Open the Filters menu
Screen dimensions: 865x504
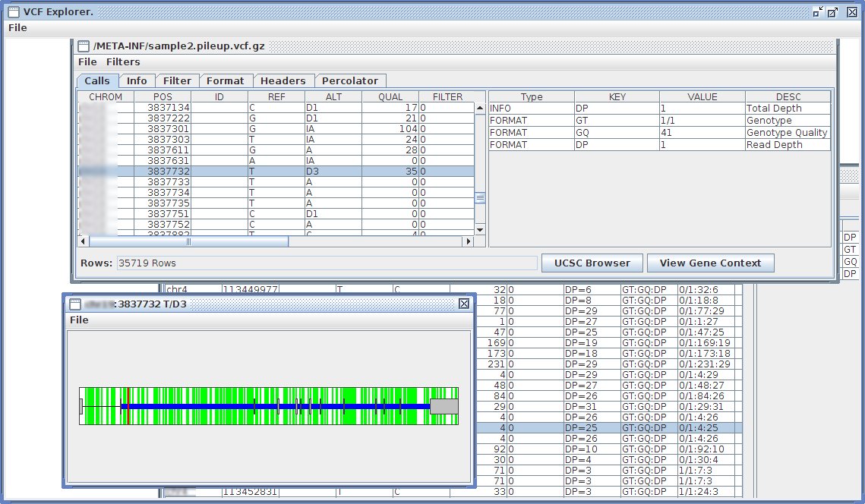pos(123,61)
